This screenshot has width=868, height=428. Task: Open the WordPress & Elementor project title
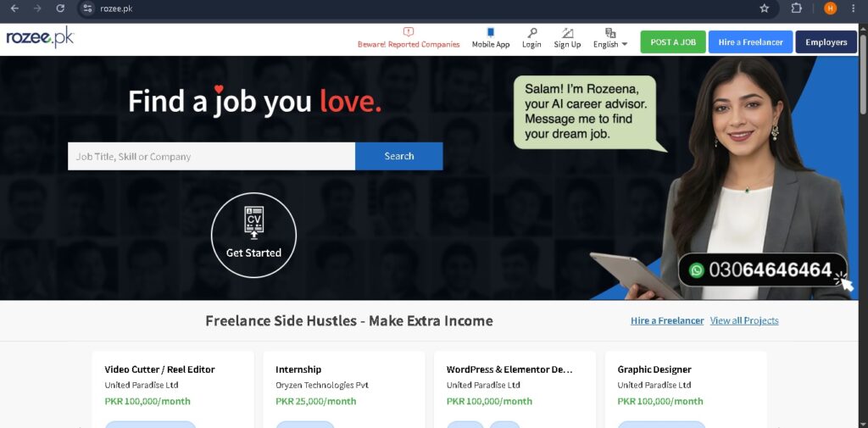509,370
